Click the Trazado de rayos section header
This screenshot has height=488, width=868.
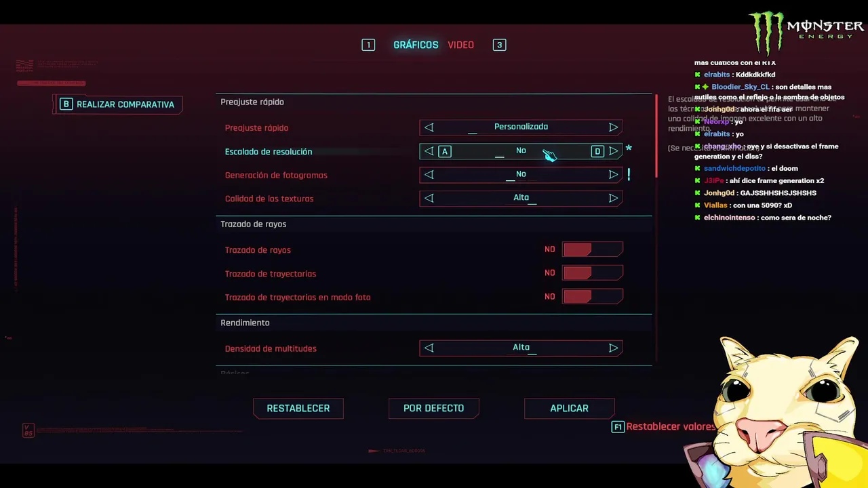tap(254, 224)
